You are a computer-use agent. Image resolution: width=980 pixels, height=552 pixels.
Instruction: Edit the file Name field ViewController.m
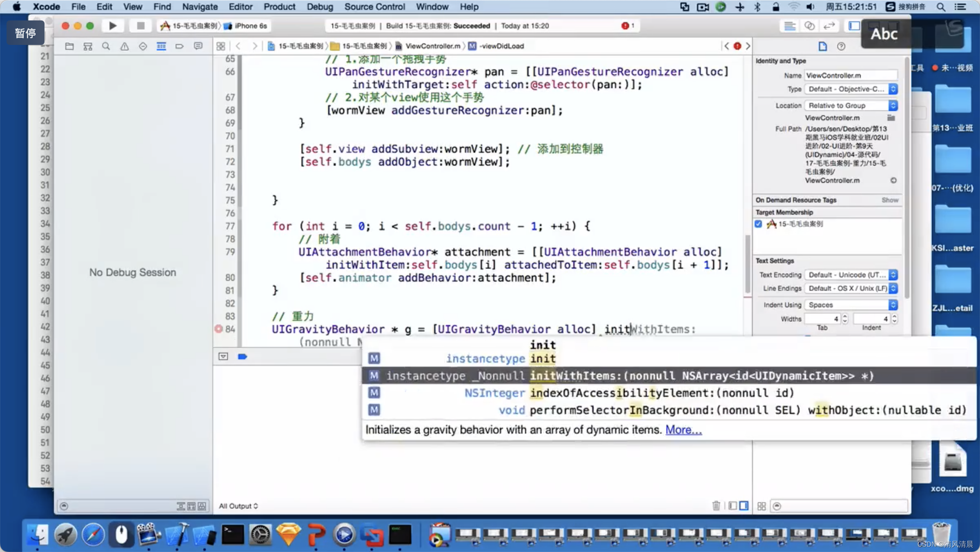point(851,76)
